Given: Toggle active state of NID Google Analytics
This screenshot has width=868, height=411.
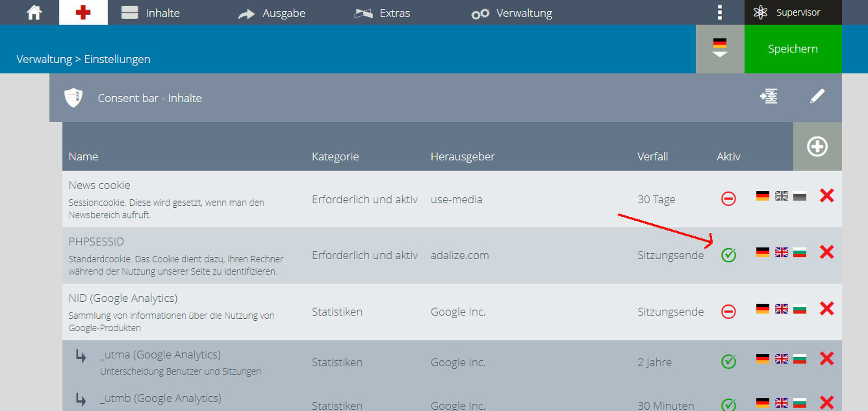Looking at the screenshot, I should 729,311.
